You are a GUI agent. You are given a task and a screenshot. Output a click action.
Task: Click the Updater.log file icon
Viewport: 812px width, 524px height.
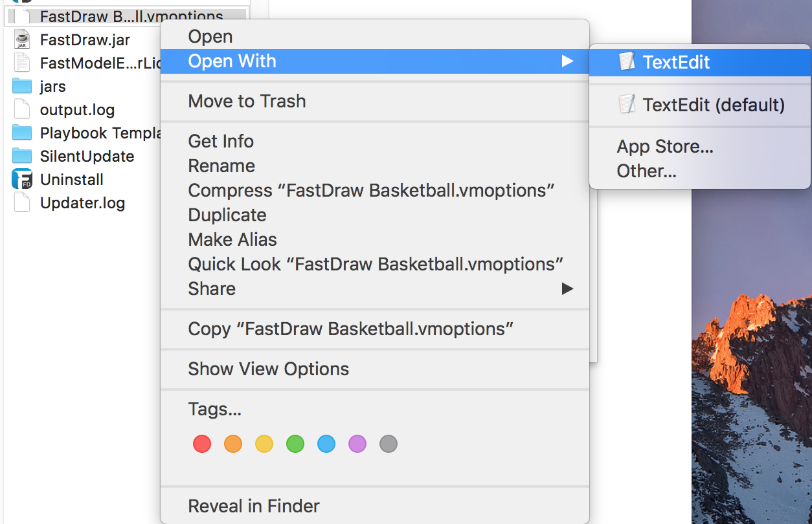[22, 202]
